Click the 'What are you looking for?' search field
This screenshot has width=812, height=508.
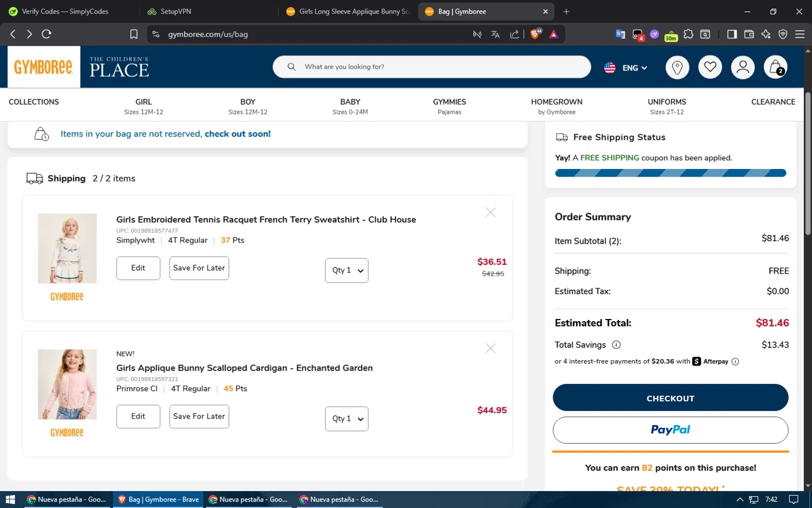[431, 67]
